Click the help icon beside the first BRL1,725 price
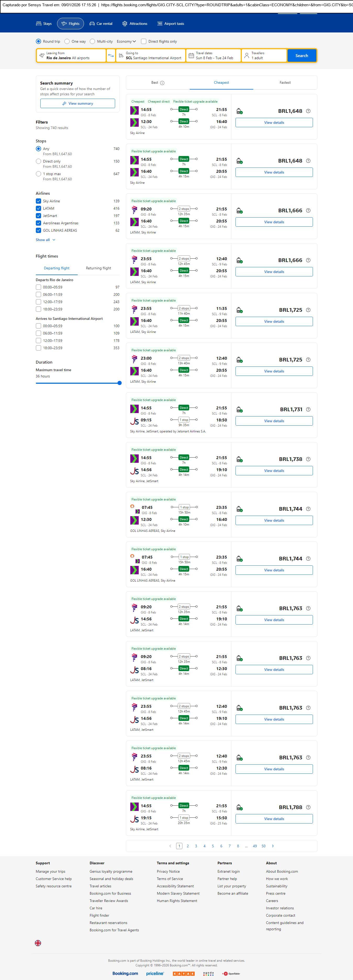353x980 pixels. click(308, 310)
